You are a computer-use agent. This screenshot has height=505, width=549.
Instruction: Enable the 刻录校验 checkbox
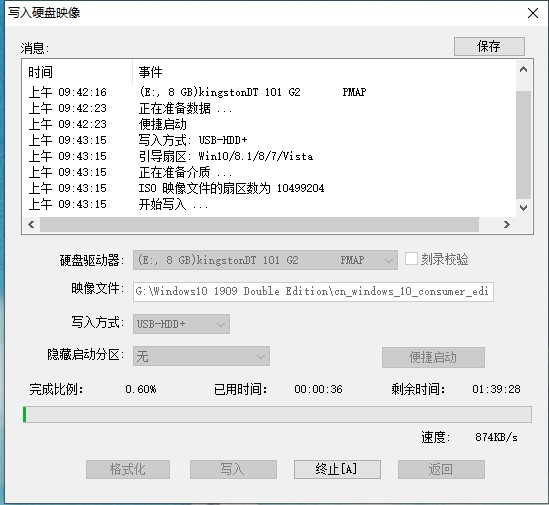[x=411, y=259]
